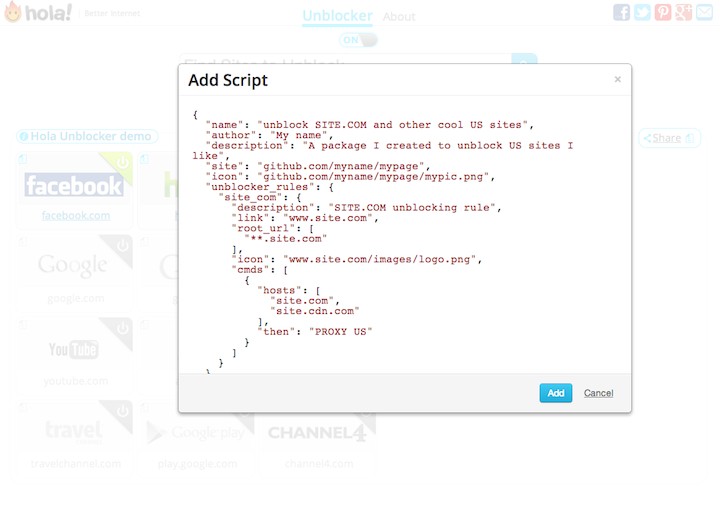This screenshot has height=512, width=720.
Task: Close the Add Script dialog
Action: pos(617,79)
